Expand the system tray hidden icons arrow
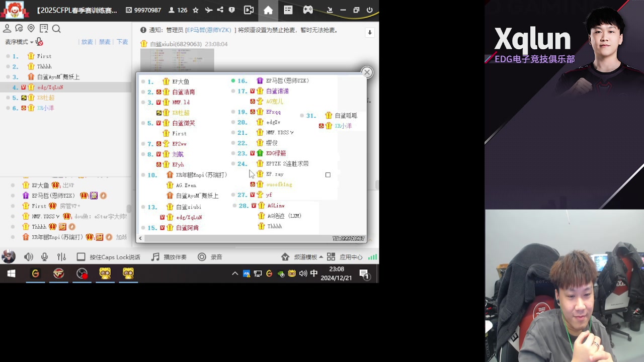The image size is (644, 362). [234, 274]
